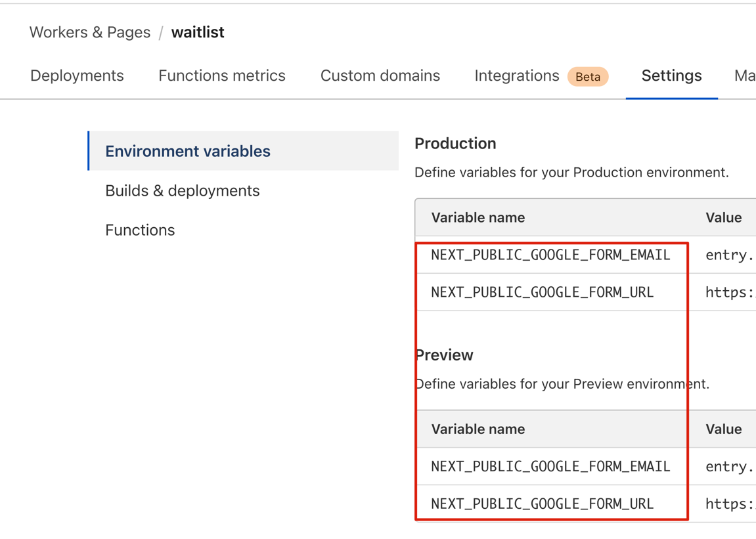Screen dimensions: 756x539
Task: Open Environment variables in the settings sidebar
Action: [x=188, y=151]
